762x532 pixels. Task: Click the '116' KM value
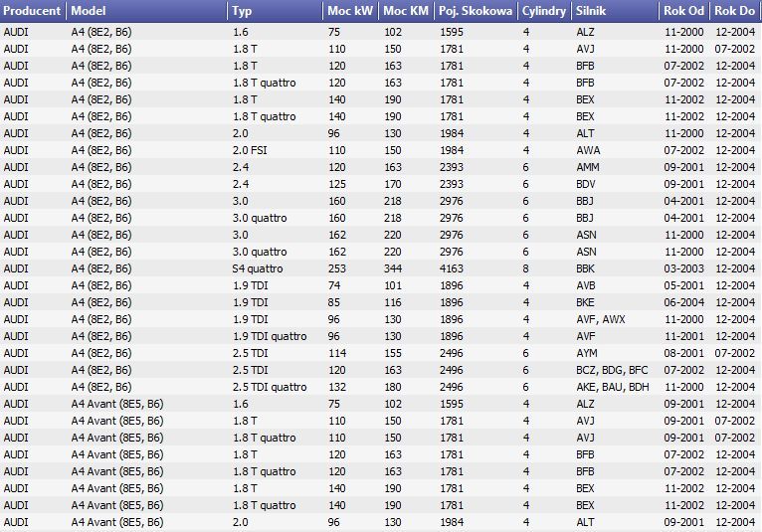[393, 302]
